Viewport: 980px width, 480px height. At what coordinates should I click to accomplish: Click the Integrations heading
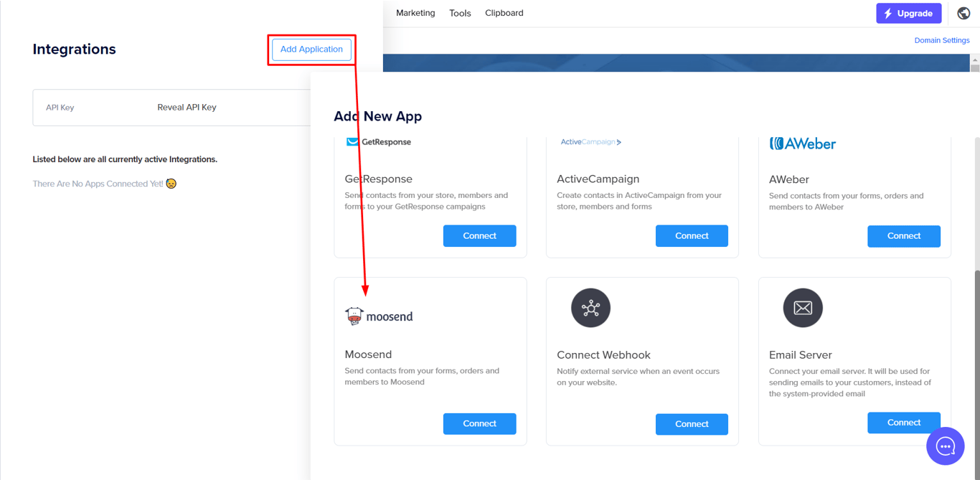click(74, 50)
